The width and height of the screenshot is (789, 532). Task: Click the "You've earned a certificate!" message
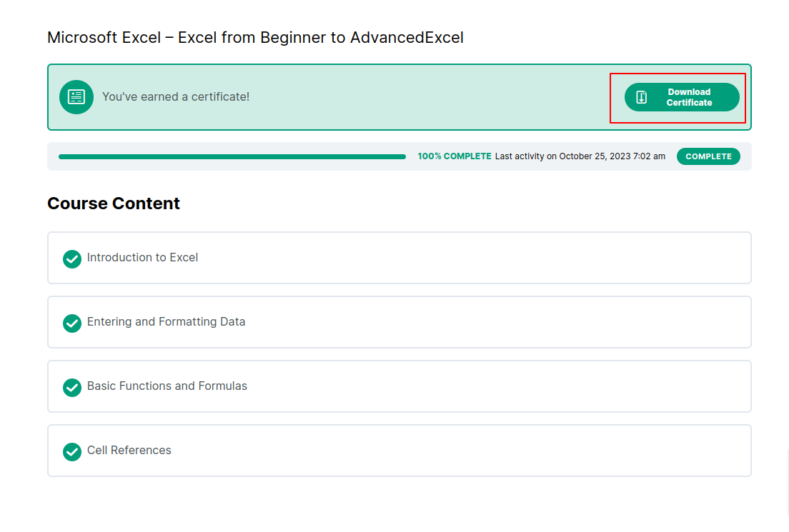(176, 96)
